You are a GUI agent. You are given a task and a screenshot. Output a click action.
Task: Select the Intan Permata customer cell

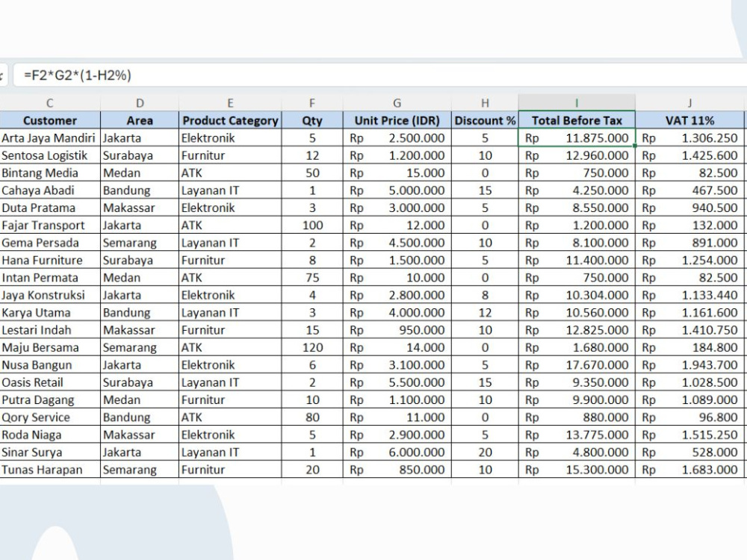pyautogui.click(x=50, y=278)
